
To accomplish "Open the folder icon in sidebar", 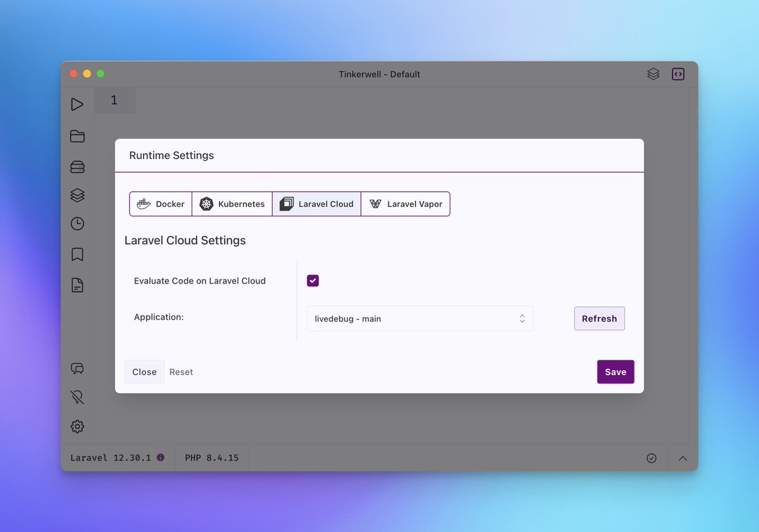I will click(77, 136).
